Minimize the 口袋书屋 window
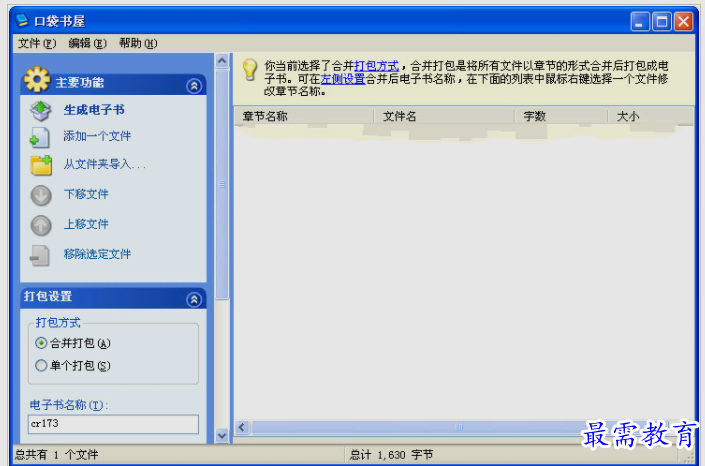The height and width of the screenshot is (466, 705). tap(640, 21)
